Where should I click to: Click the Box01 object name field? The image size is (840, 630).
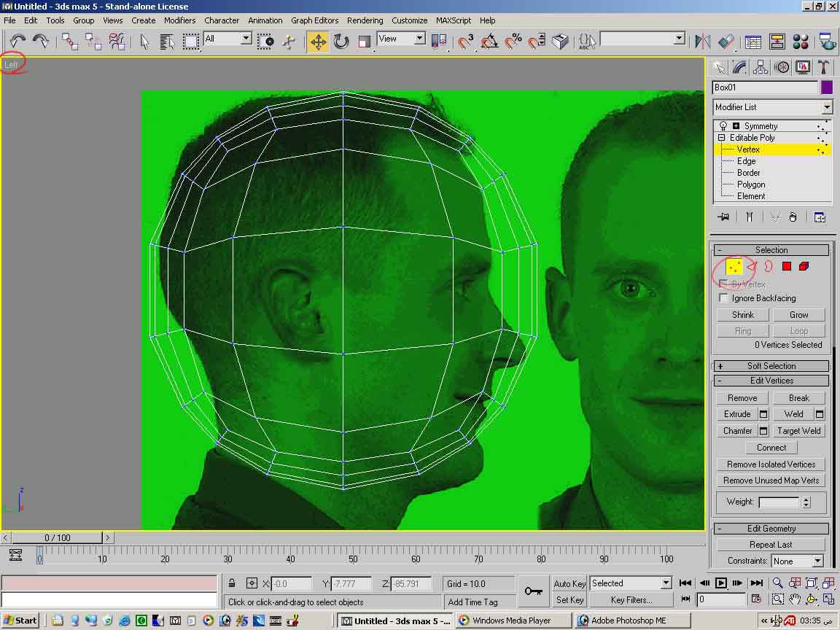[765, 87]
